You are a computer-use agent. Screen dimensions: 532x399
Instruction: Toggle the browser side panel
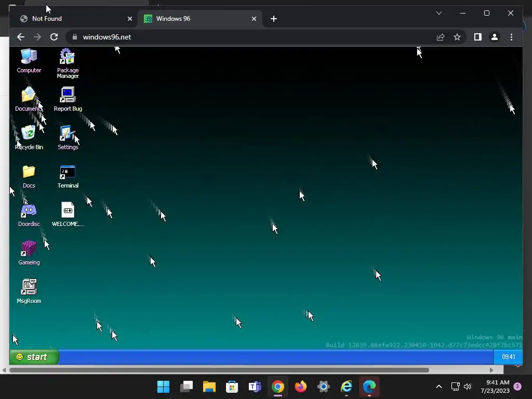[x=478, y=37]
